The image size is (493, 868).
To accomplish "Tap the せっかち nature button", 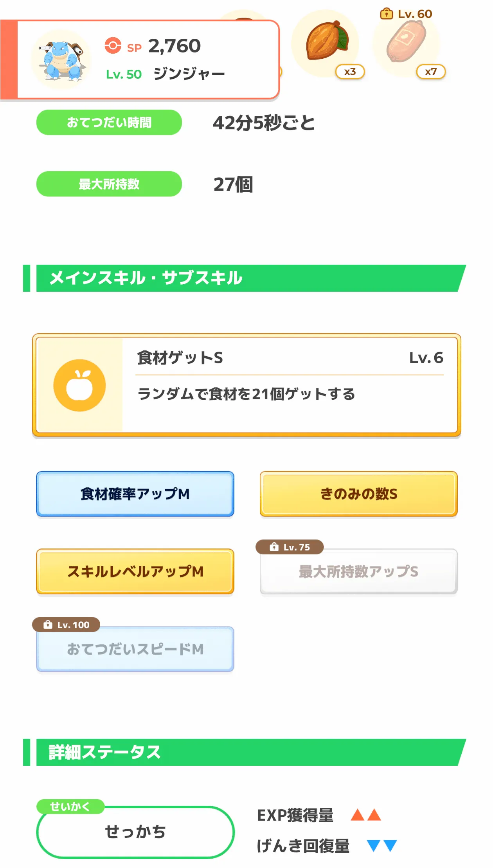I will coord(135,832).
